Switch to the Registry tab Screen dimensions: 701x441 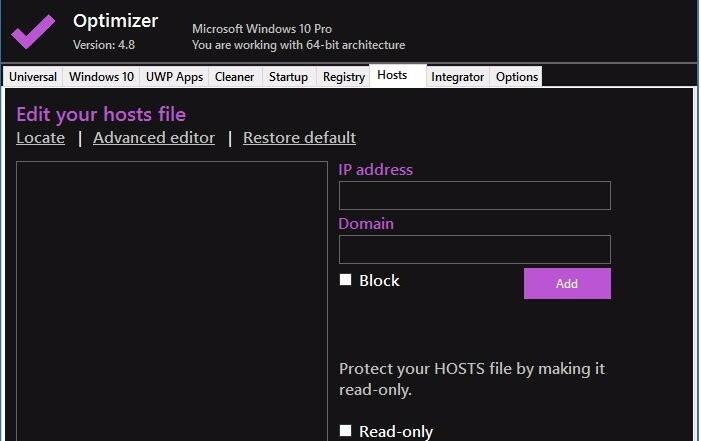click(x=344, y=76)
